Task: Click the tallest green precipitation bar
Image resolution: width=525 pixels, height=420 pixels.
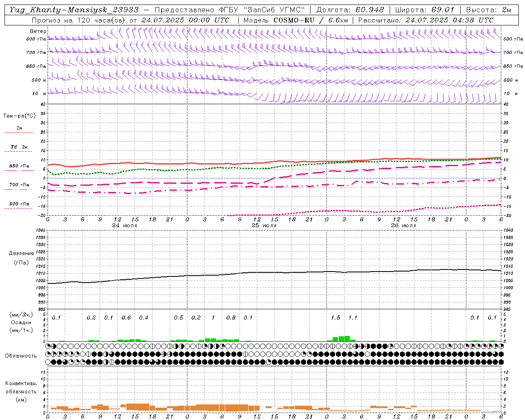Action: point(347,338)
